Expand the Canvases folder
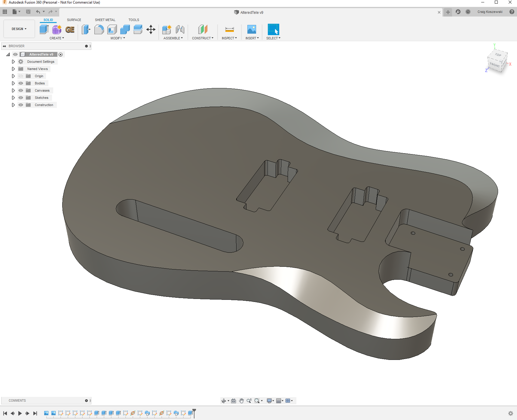 [x=13, y=90]
